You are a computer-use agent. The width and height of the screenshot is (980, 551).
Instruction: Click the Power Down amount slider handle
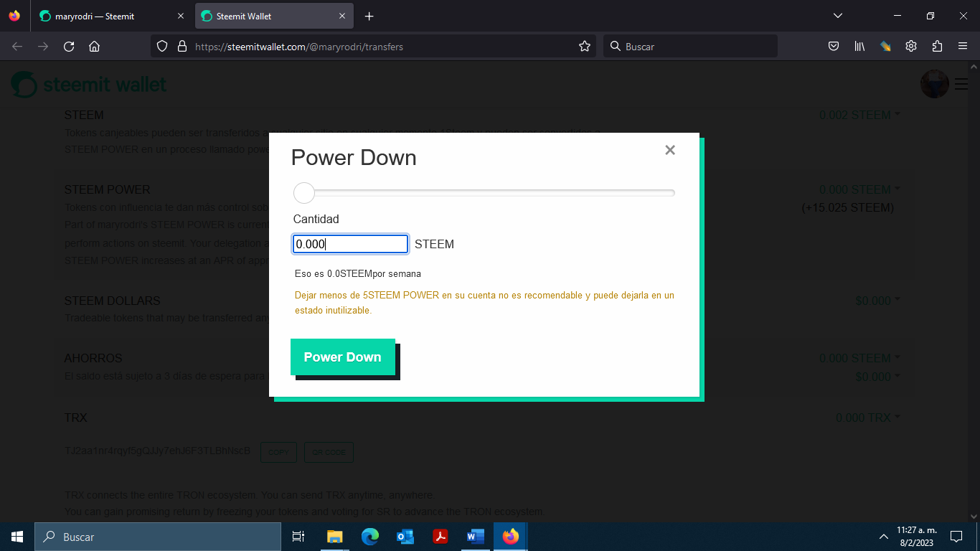pyautogui.click(x=304, y=193)
